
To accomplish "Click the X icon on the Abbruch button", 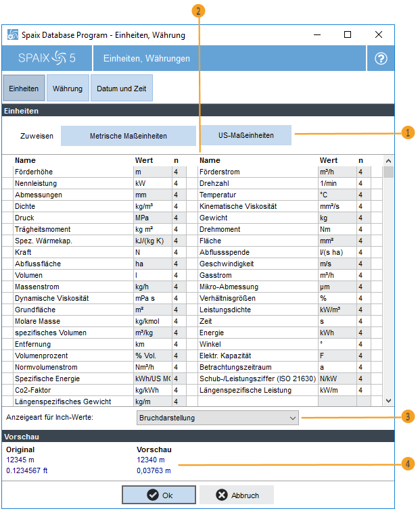I will 222,495.
